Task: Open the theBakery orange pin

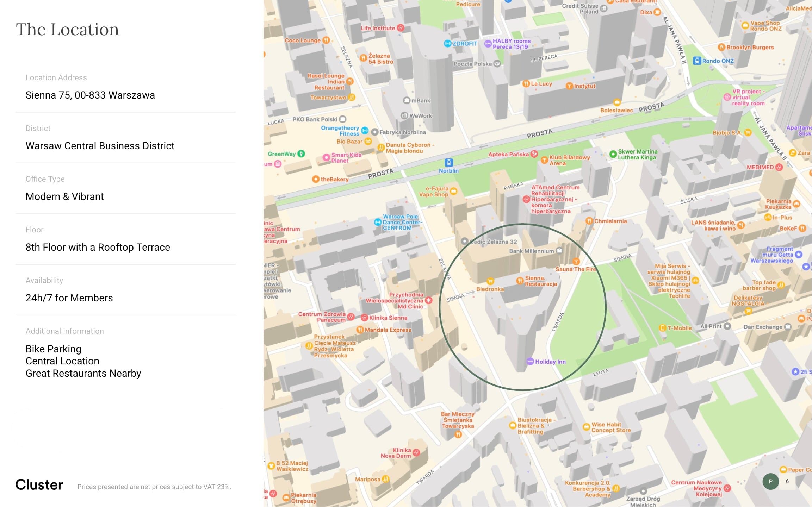Action: coord(316,179)
